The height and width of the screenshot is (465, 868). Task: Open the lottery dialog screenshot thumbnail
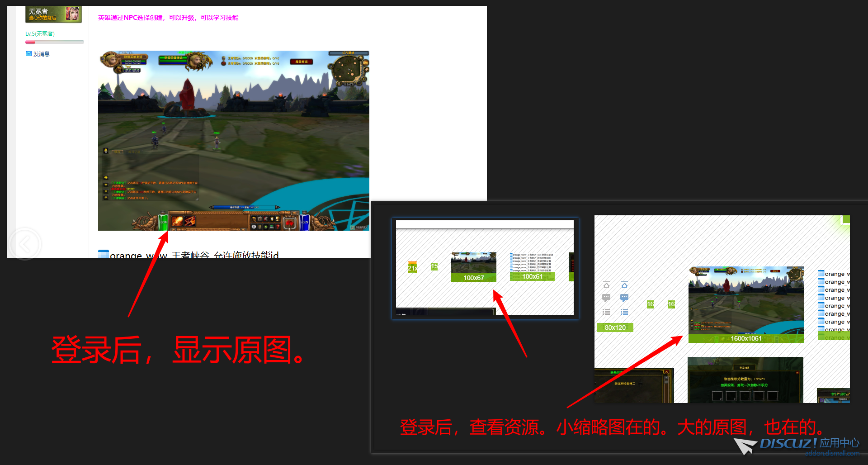(x=745, y=380)
